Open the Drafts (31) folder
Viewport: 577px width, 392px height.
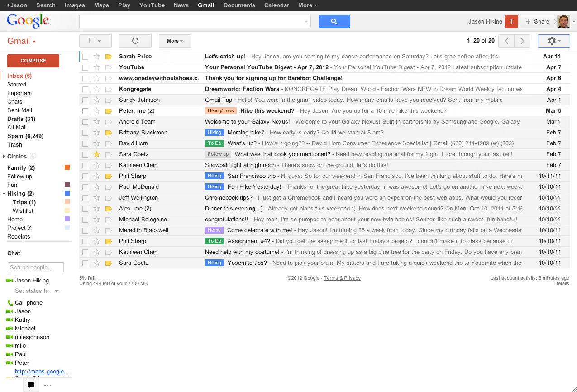[x=21, y=119]
